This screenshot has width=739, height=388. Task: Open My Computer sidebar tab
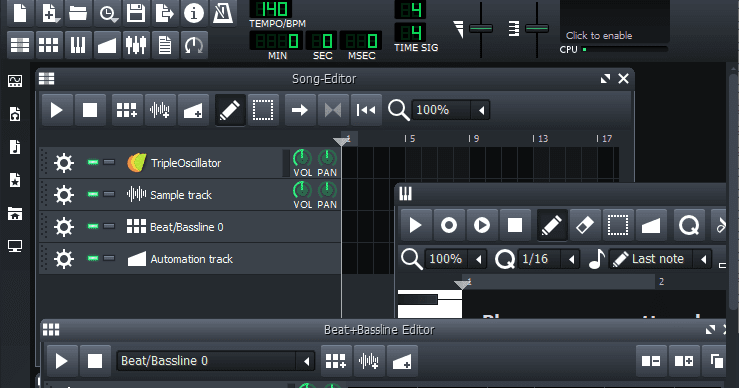[x=15, y=246]
